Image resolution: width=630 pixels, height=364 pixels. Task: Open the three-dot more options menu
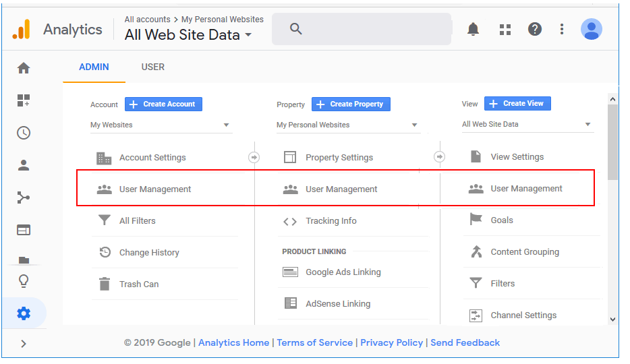click(x=562, y=29)
